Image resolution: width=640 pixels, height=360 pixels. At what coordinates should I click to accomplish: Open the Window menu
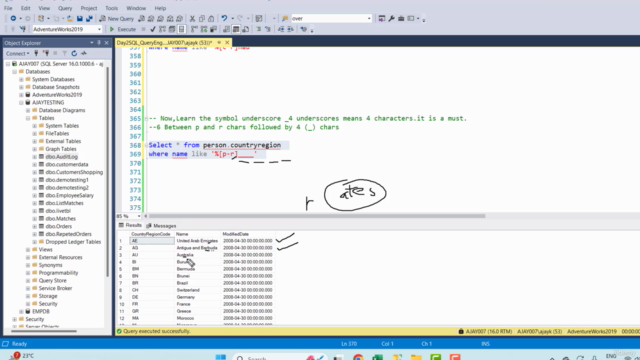click(136, 8)
